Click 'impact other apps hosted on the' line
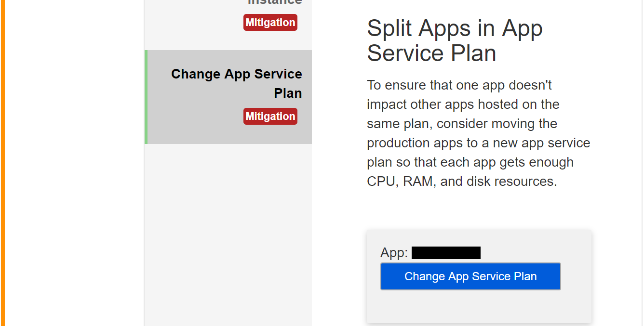This screenshot has height=326, width=644. 463,104
